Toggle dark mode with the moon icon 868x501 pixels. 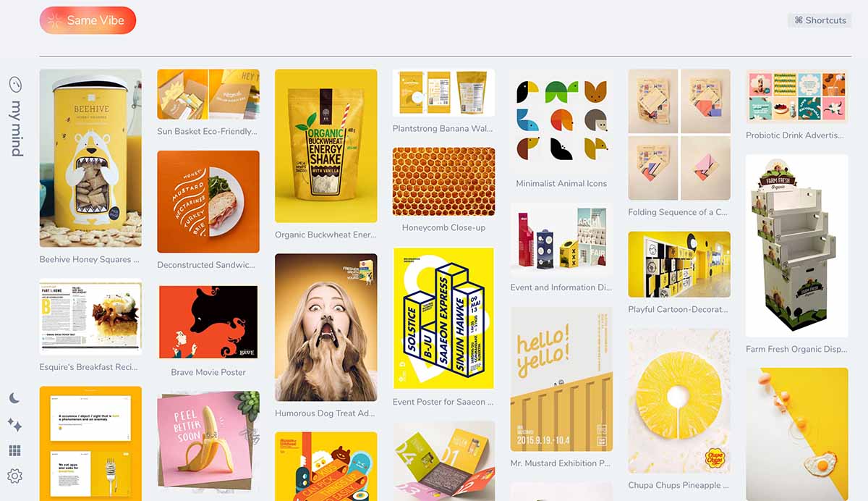14,399
